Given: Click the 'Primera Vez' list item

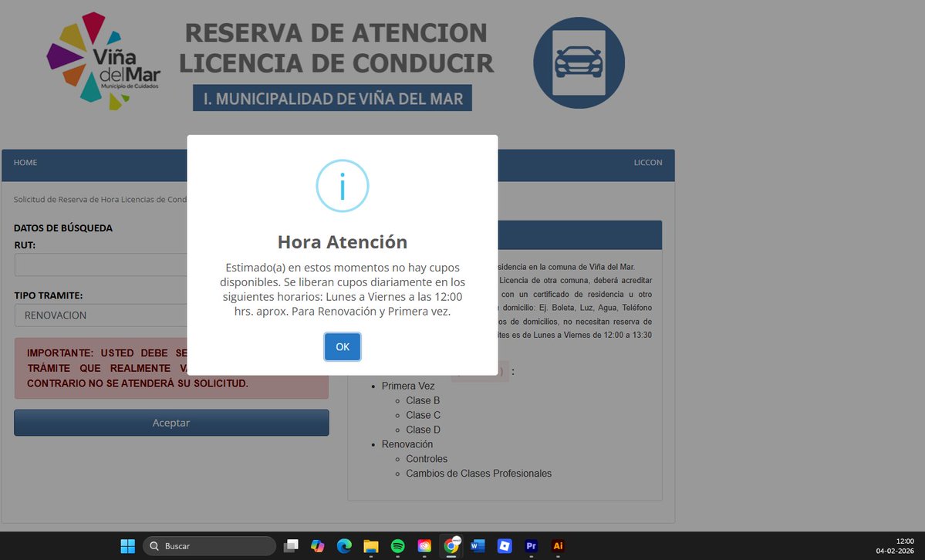Looking at the screenshot, I should [x=407, y=386].
